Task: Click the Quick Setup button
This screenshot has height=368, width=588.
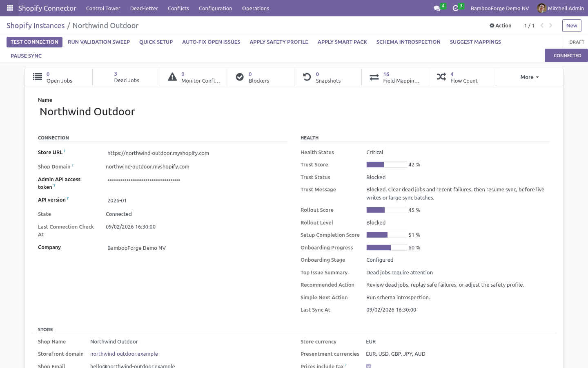Action: coord(156,42)
